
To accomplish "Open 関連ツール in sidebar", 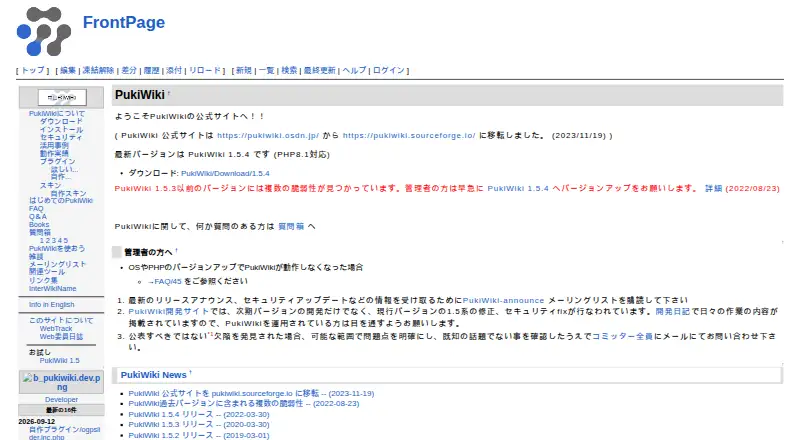I will tap(47, 272).
